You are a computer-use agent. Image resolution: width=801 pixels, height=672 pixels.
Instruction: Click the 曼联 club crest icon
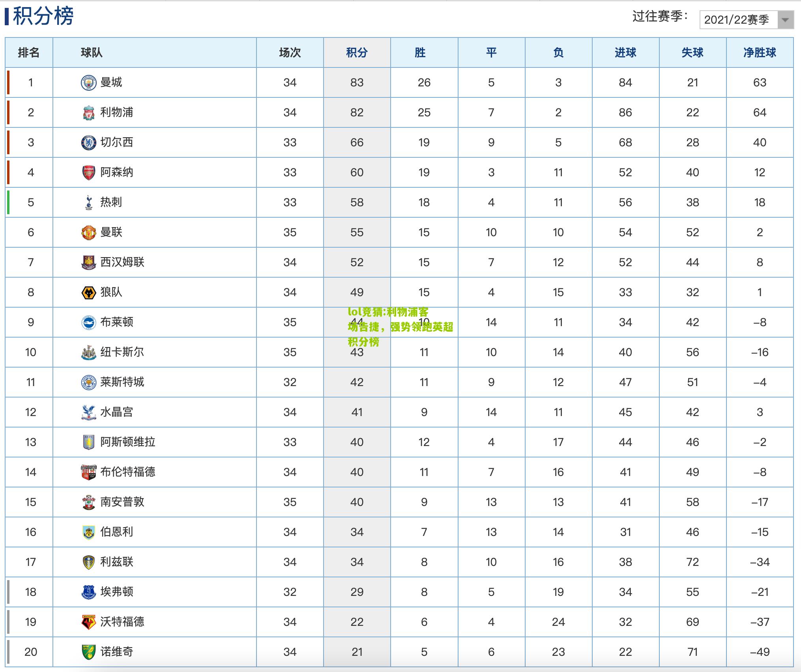pyautogui.click(x=88, y=233)
